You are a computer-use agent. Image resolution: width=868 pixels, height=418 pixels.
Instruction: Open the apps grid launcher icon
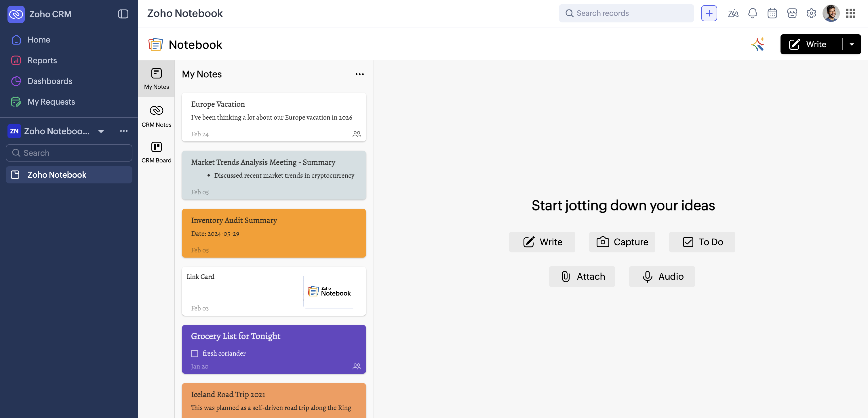850,14
